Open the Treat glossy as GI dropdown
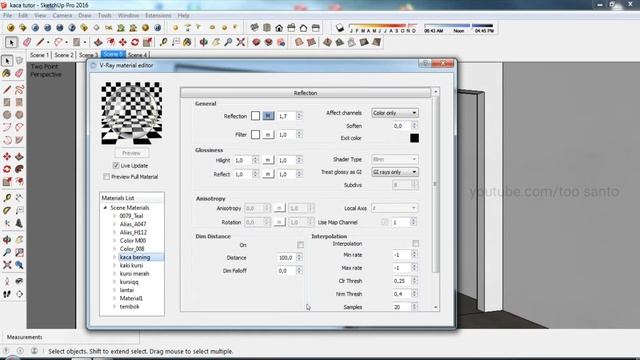This screenshot has height=360, width=640. pos(395,172)
